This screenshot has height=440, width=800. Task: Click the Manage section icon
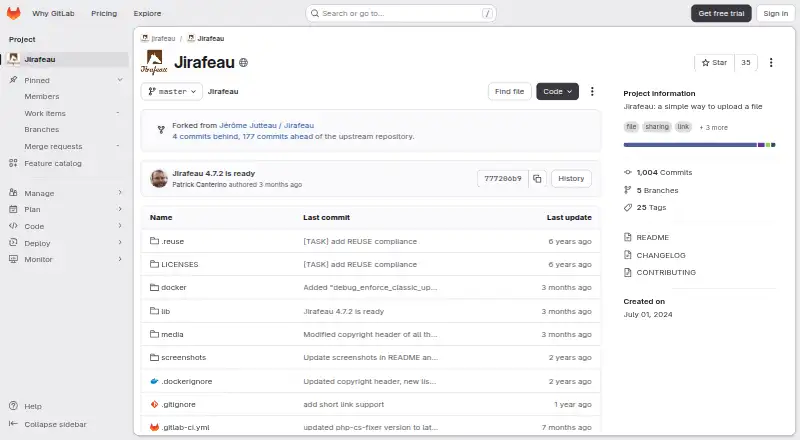click(x=13, y=193)
